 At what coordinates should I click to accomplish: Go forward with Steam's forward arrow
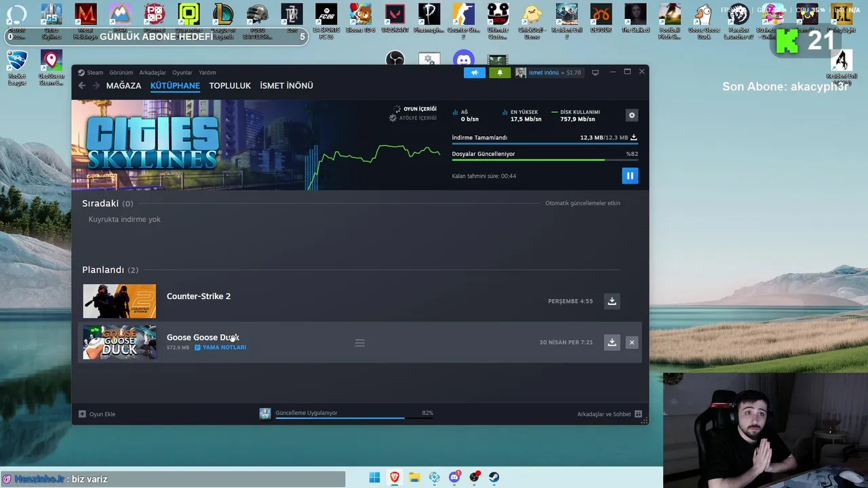pyautogui.click(x=96, y=85)
